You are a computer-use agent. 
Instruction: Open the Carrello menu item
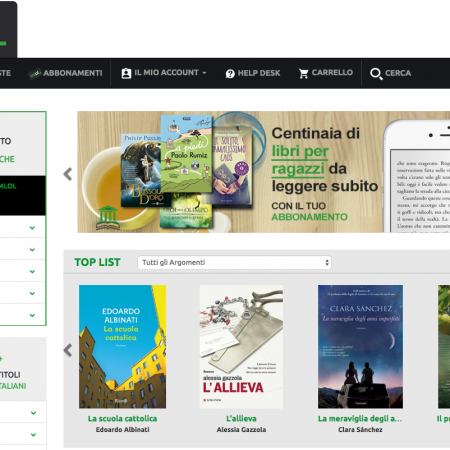[326, 73]
